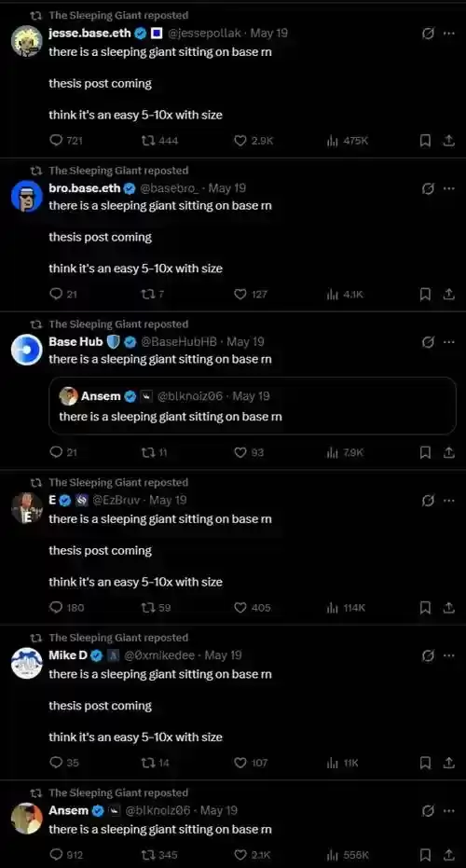Toggle like on Mike D's post with 107 likes
The width and height of the screenshot is (466, 868).
[x=251, y=763]
